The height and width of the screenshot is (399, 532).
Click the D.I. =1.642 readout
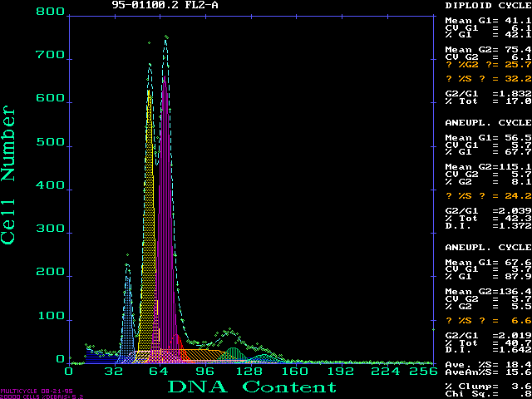(x=489, y=350)
